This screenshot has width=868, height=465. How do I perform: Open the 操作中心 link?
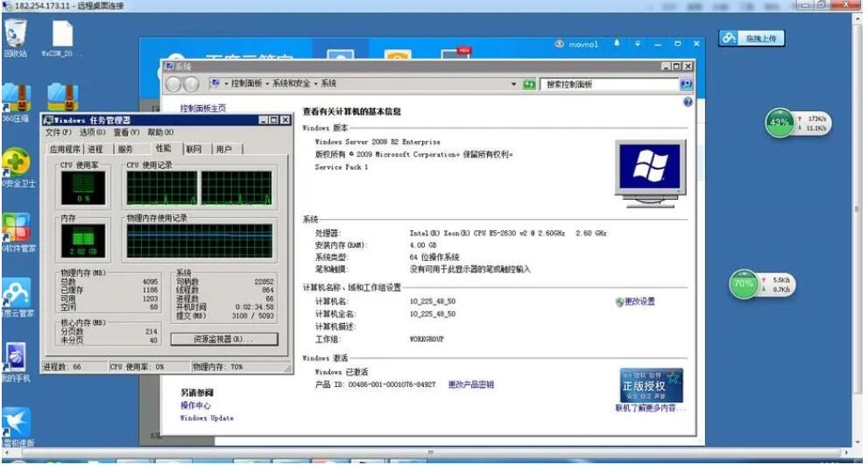point(195,405)
